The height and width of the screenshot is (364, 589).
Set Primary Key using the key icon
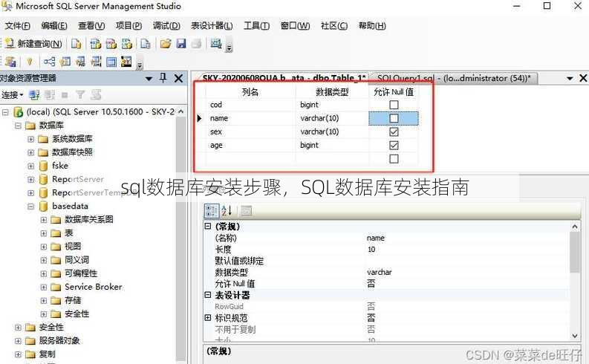pyautogui.click(x=30, y=62)
